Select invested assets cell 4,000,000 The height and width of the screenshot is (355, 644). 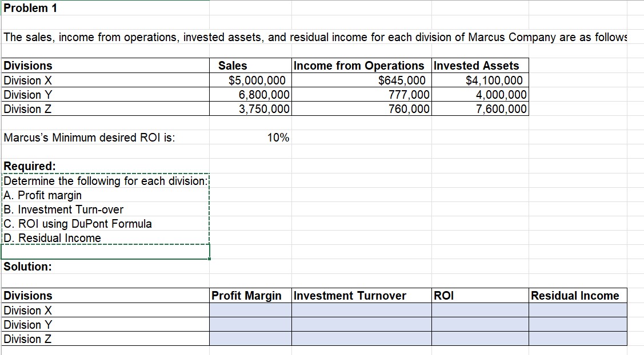pyautogui.click(x=480, y=94)
